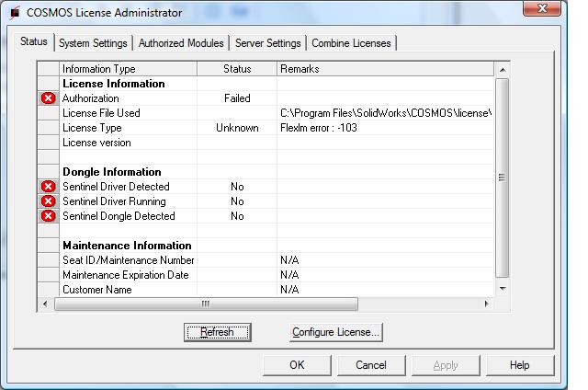The height and width of the screenshot is (390, 588).
Task: Click the error icon next to Sentinel Driver Detected
Action: 48,187
